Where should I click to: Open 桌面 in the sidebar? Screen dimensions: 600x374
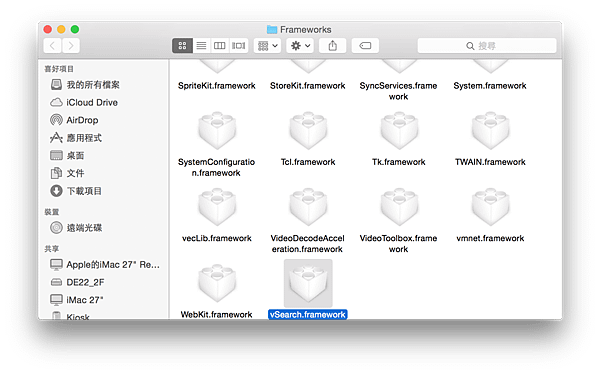[67, 155]
